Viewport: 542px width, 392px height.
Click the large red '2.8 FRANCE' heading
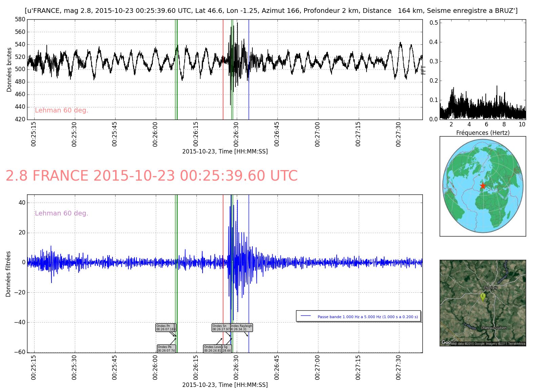point(151,176)
